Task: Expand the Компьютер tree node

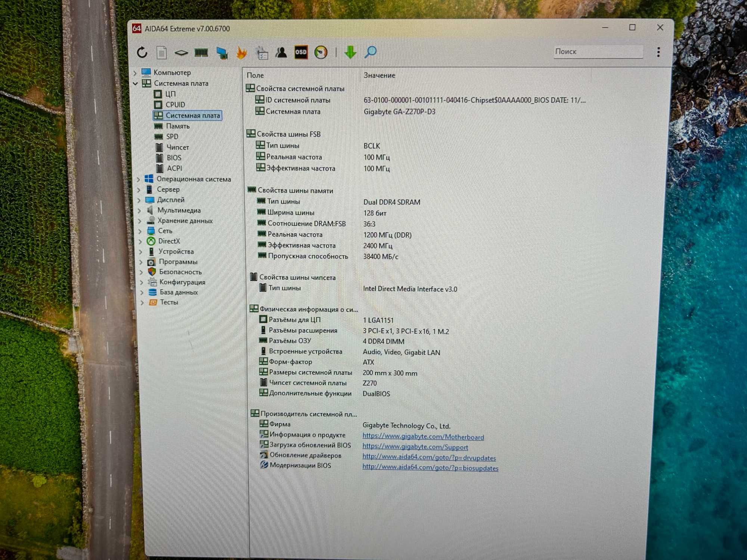Action: coord(135,73)
